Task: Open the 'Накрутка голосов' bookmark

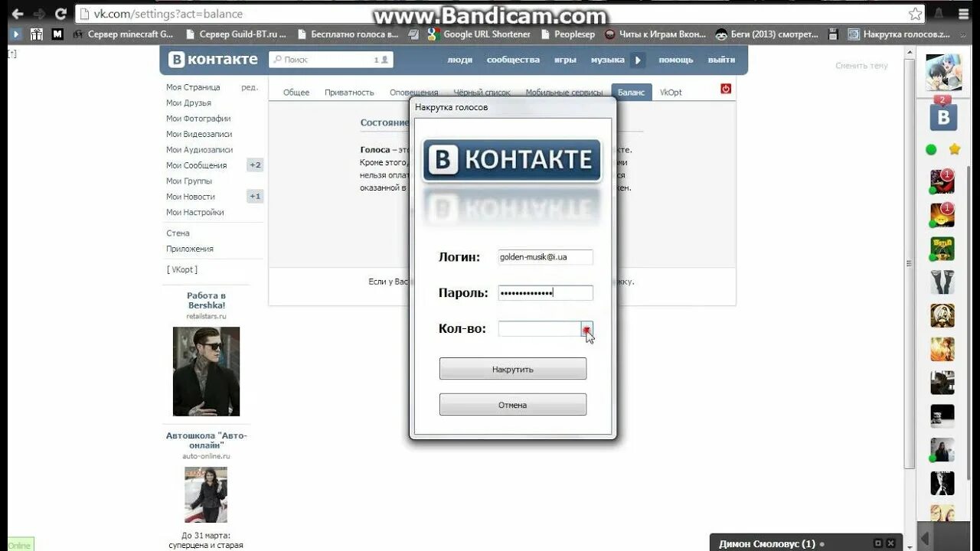Action: click(x=900, y=34)
